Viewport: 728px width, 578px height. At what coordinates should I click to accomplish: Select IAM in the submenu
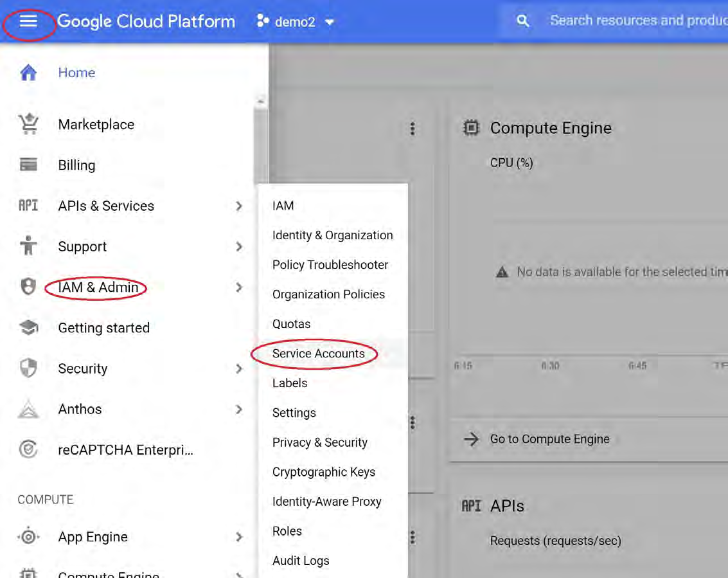[283, 205]
